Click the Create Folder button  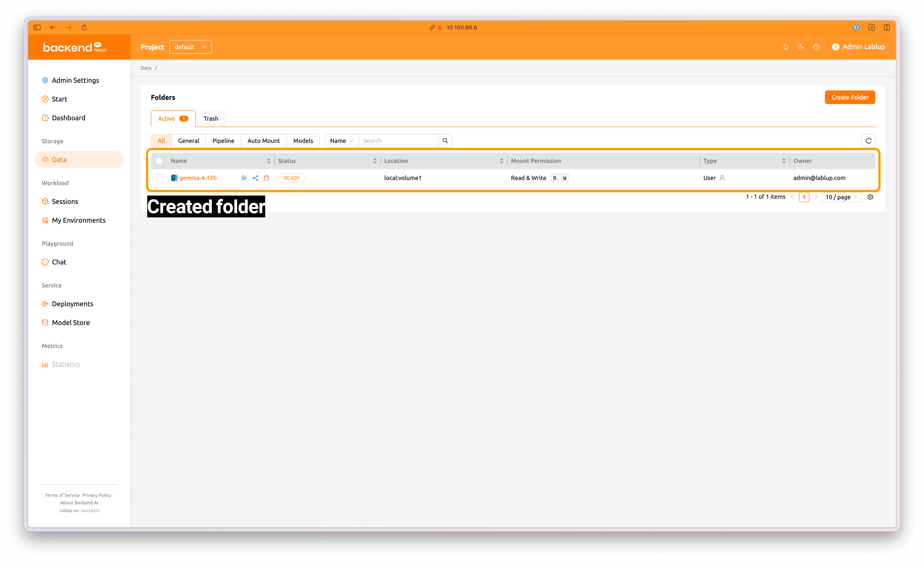pyautogui.click(x=850, y=97)
